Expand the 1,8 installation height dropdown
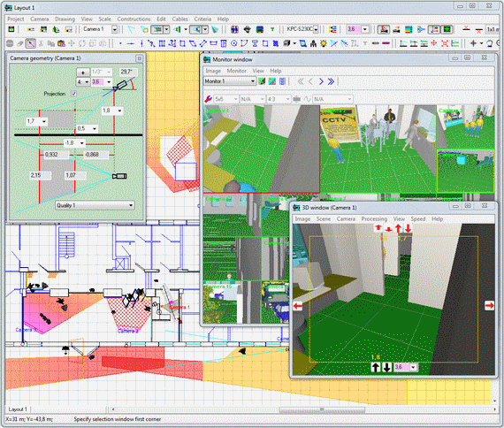This screenshot has width=504, height=428. [x=119, y=111]
